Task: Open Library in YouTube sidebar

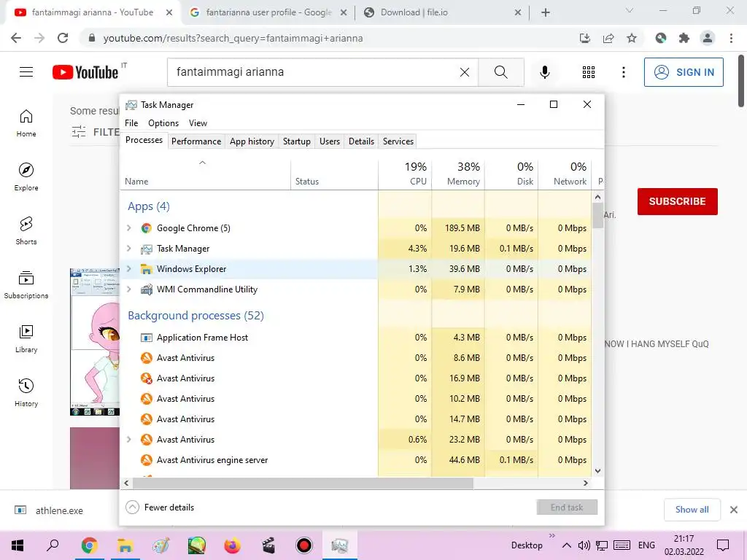Action: point(26,338)
